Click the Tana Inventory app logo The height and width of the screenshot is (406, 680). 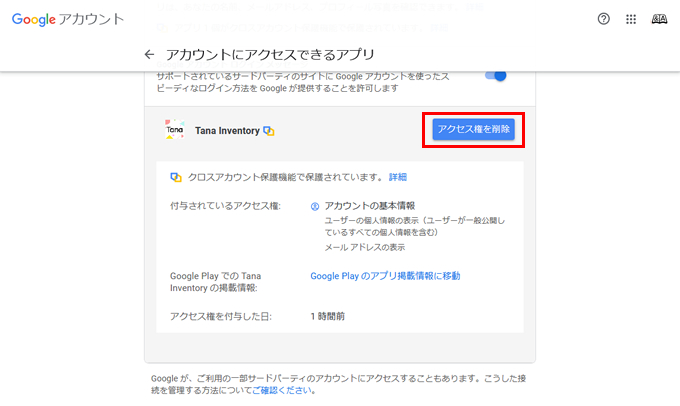pos(175,130)
